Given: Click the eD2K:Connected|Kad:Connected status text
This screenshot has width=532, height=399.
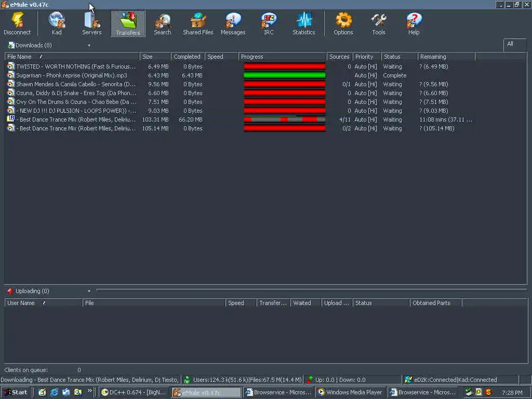Looking at the screenshot, I should pyautogui.click(x=455, y=380).
